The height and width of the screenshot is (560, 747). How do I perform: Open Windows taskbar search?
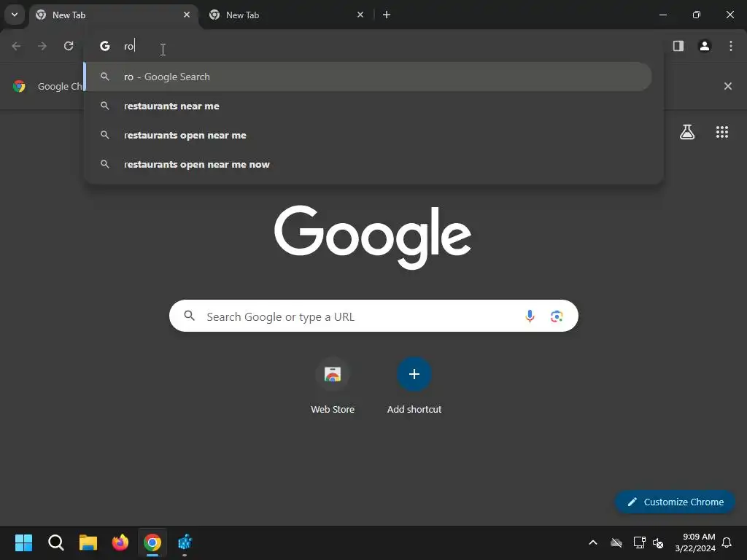point(55,542)
